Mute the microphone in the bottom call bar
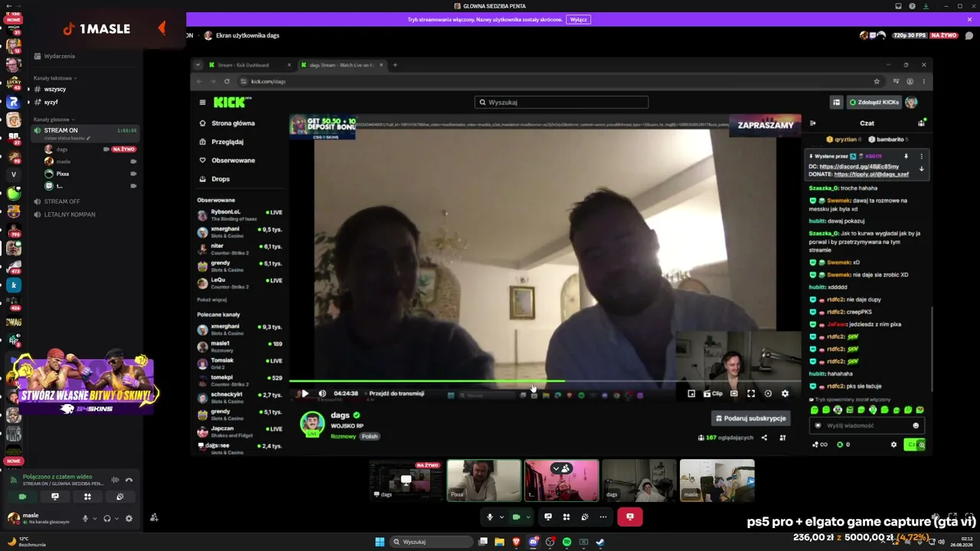This screenshot has width=980, height=551. pos(490,517)
